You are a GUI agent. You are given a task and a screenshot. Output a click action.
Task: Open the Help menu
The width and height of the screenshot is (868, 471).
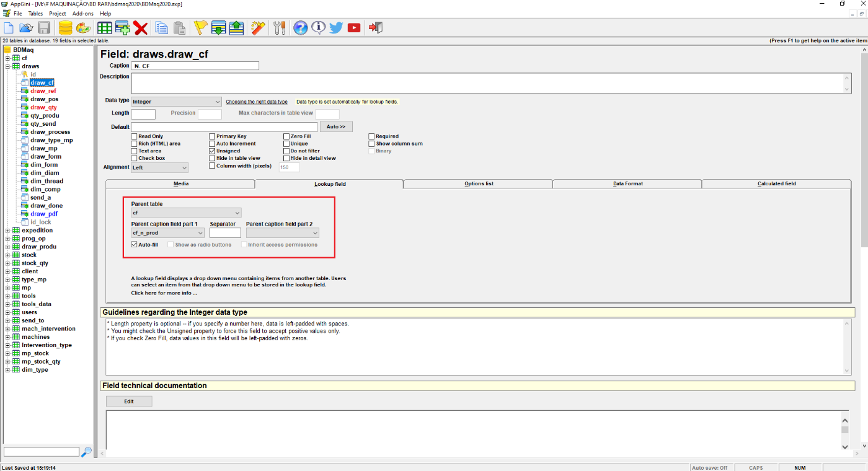105,13
